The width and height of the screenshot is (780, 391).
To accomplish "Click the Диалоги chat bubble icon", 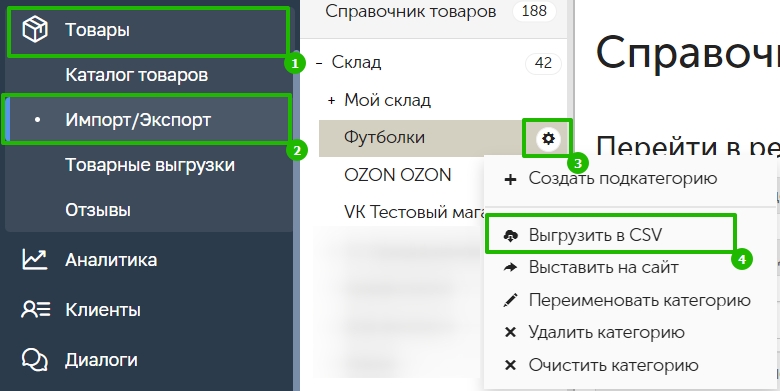I will (x=34, y=360).
